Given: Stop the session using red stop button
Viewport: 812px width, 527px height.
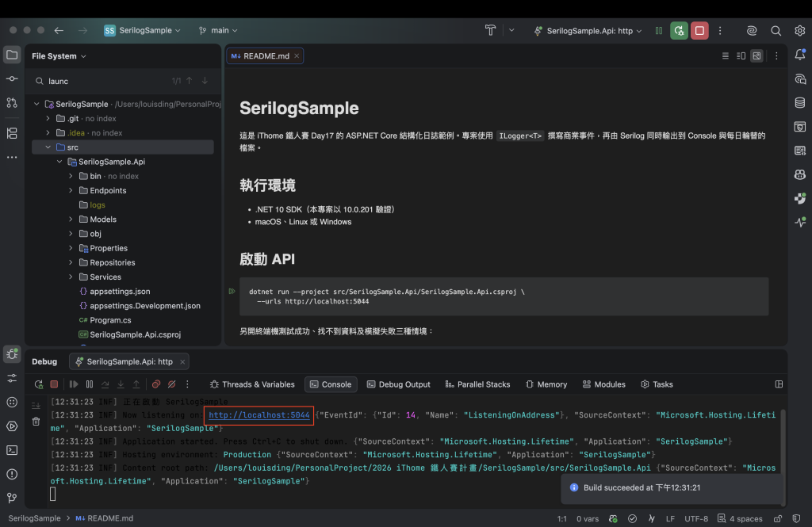Looking at the screenshot, I should pyautogui.click(x=699, y=31).
